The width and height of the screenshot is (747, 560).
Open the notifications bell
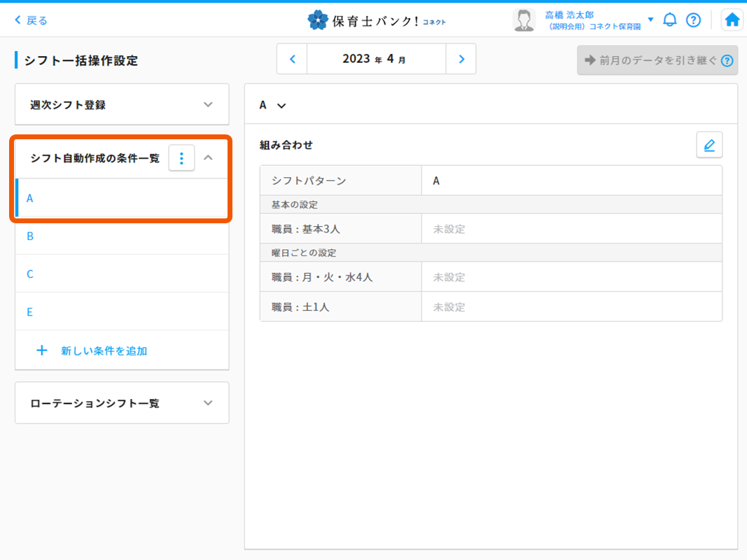(x=670, y=20)
